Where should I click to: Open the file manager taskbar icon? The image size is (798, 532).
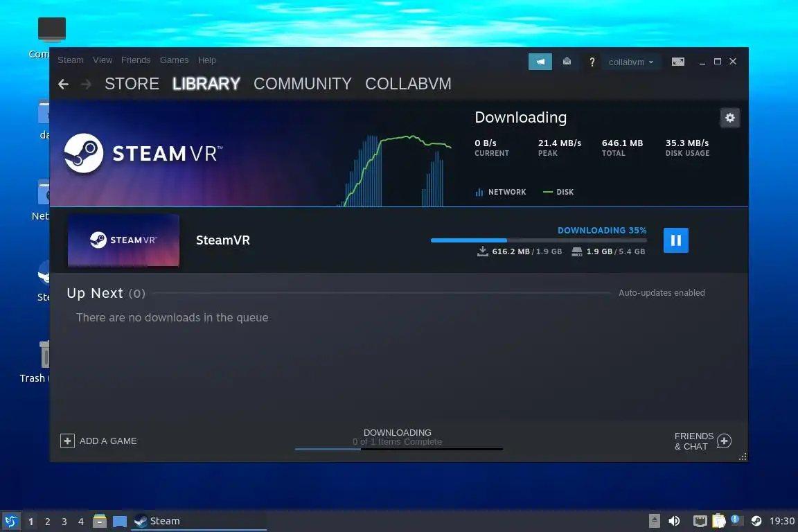coord(100,521)
